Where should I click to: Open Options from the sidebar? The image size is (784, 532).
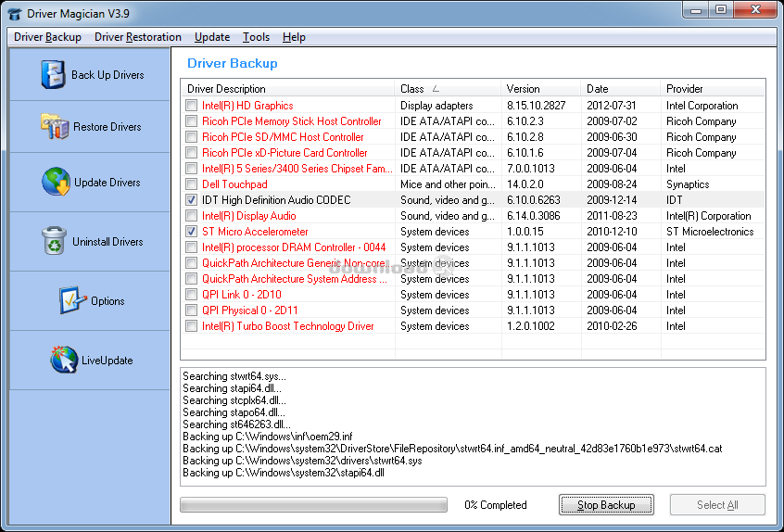pyautogui.click(x=90, y=301)
